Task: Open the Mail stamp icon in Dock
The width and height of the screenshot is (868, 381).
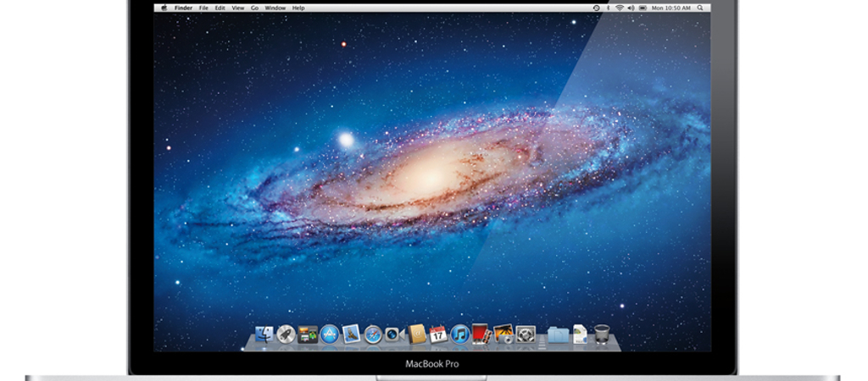Action: [x=351, y=334]
